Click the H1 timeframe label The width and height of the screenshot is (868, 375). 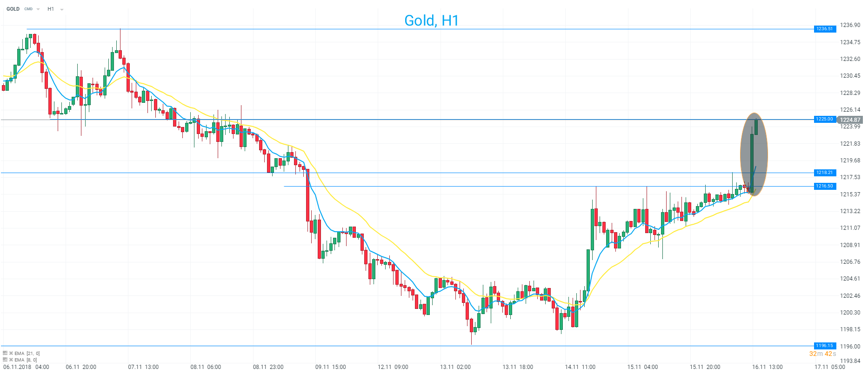[x=51, y=9]
